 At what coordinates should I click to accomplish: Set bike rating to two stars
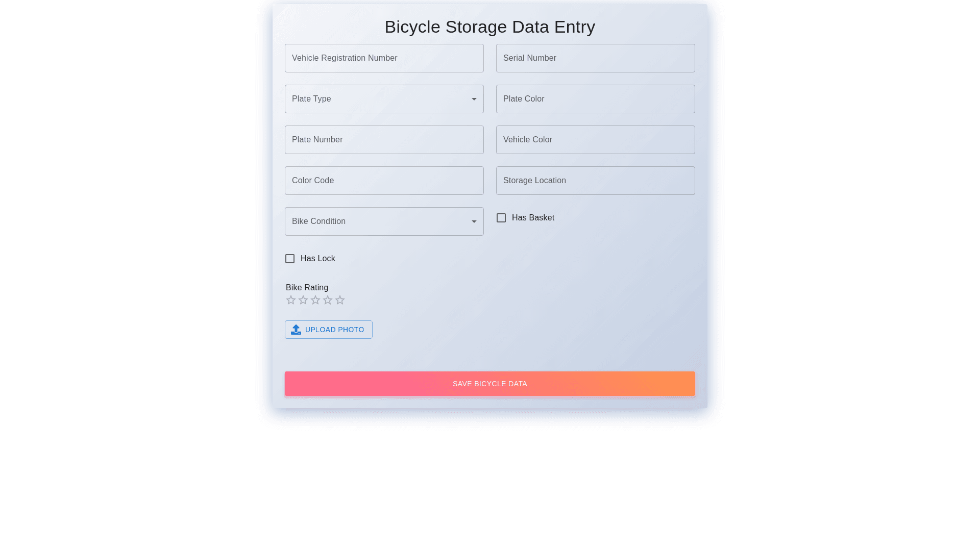tap(303, 300)
